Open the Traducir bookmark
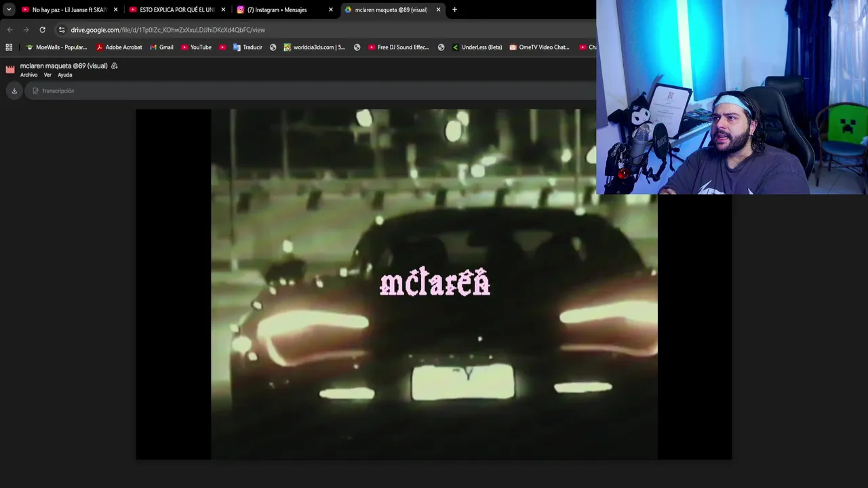The image size is (868, 488). (248, 47)
